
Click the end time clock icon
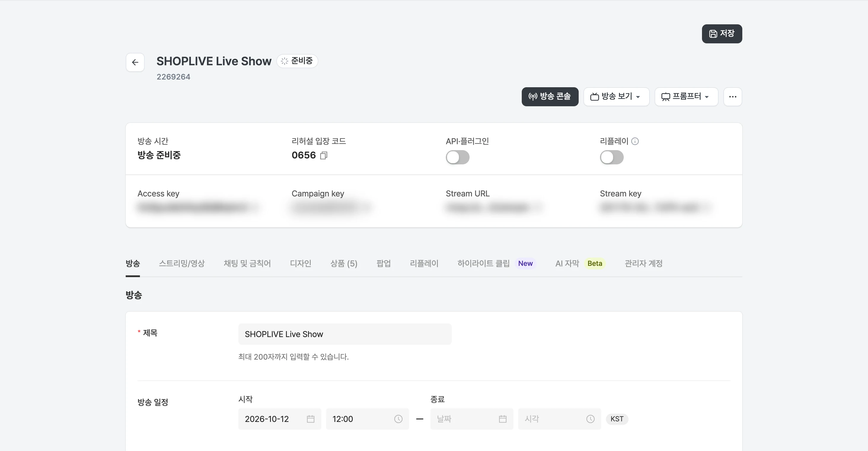[x=590, y=419]
